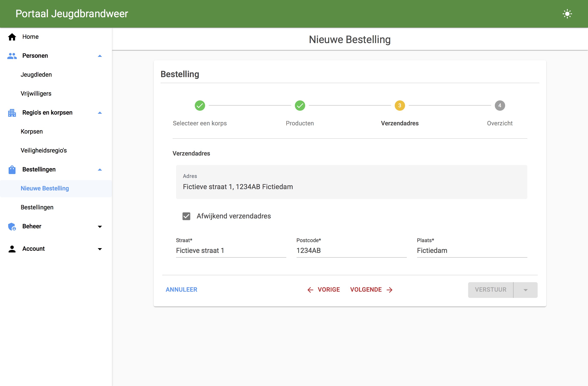Click into the Plaats input field

click(x=472, y=251)
